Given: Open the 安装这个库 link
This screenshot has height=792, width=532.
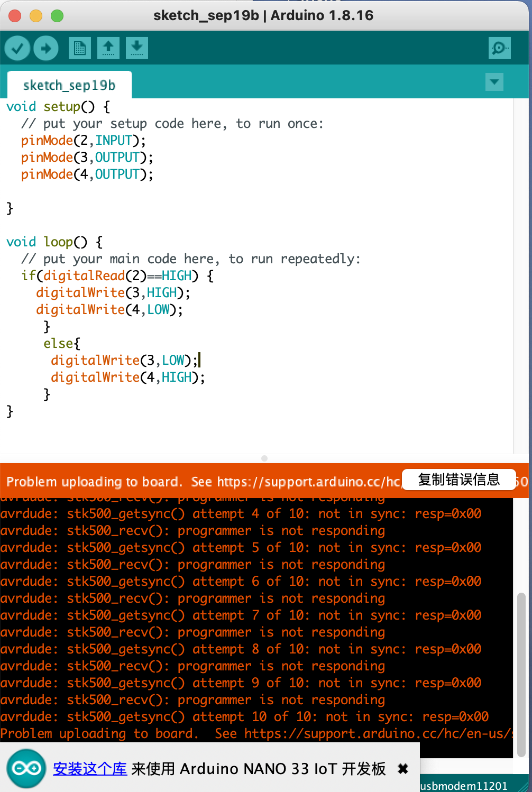Looking at the screenshot, I should [90, 769].
